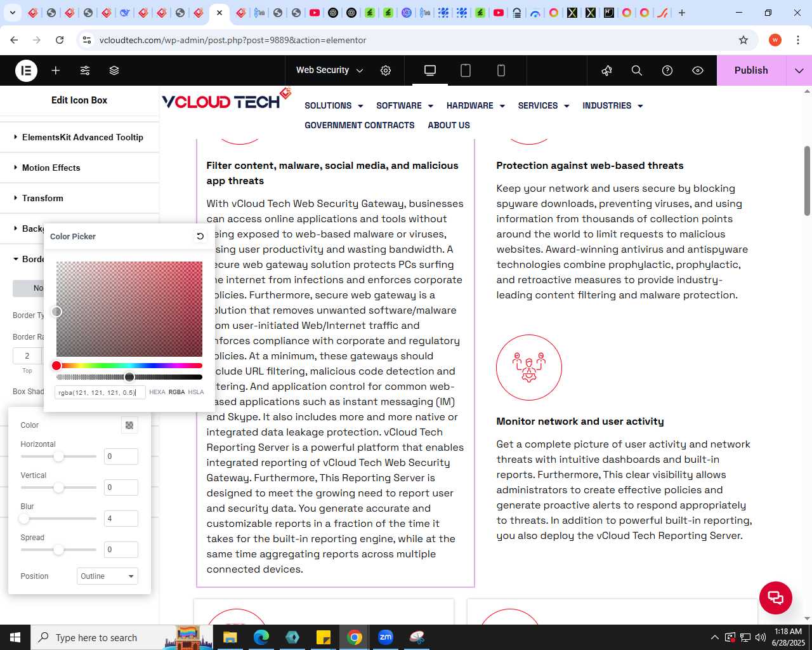
Task: Switch to tablet responsive view
Action: click(466, 70)
